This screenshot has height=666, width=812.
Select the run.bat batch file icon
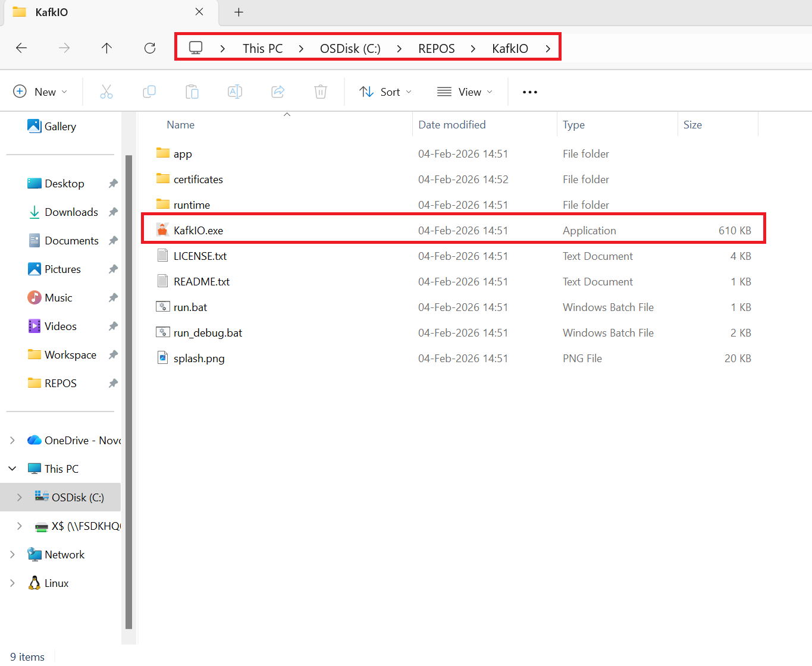tap(162, 306)
